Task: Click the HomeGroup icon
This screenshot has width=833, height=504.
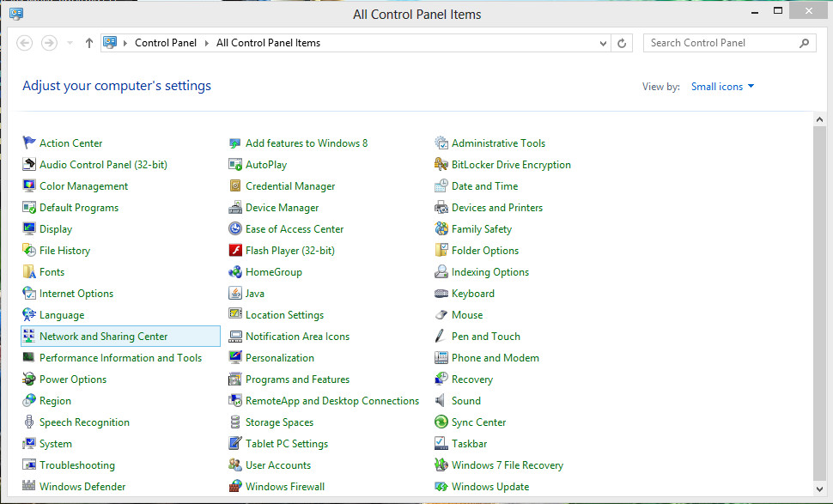Action: click(235, 272)
